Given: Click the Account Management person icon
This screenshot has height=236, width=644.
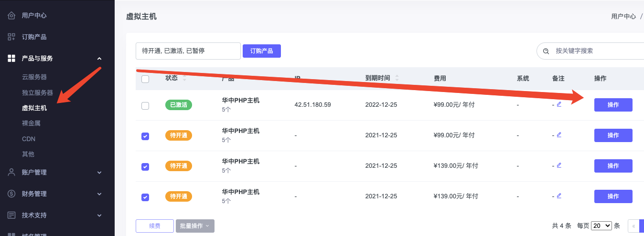Looking at the screenshot, I should point(11,173).
